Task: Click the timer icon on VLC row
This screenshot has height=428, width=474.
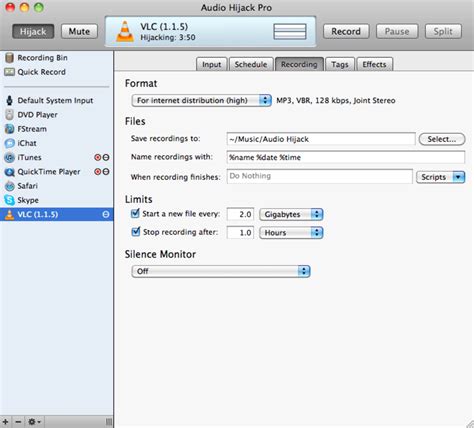Action: [x=106, y=214]
